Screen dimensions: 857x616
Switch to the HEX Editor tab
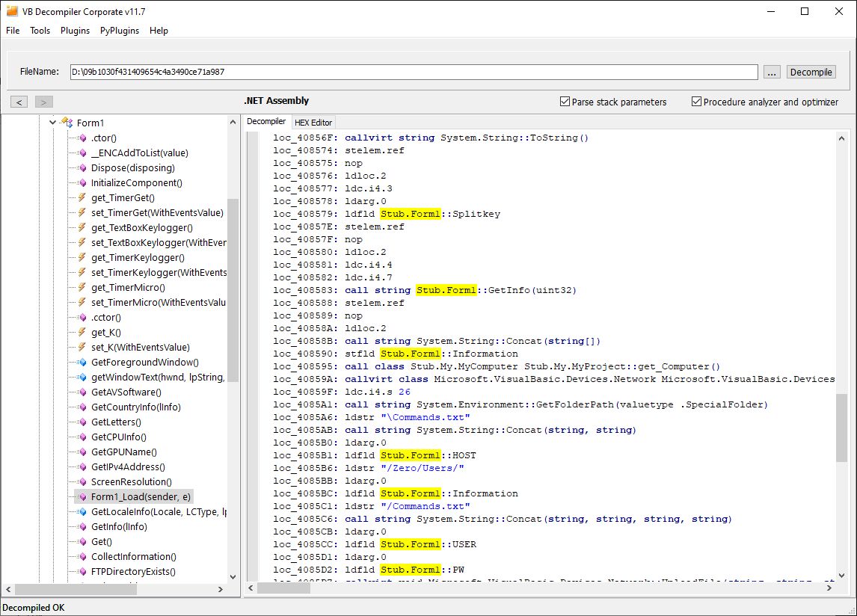click(x=313, y=123)
